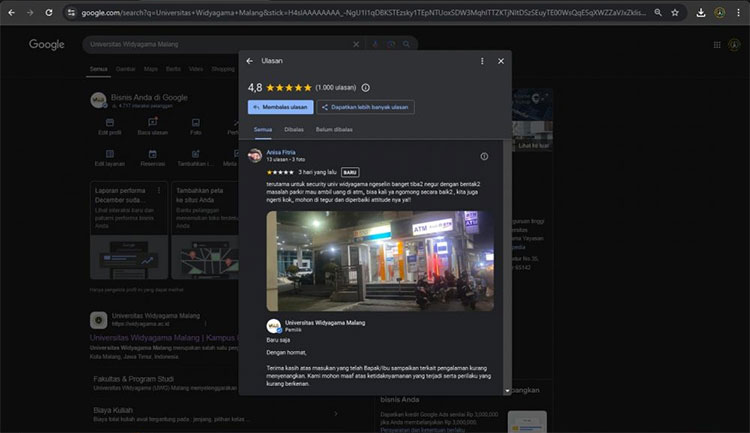The height and width of the screenshot is (433, 750).
Task: Open options on Laporan performa card
Action: tap(159, 190)
